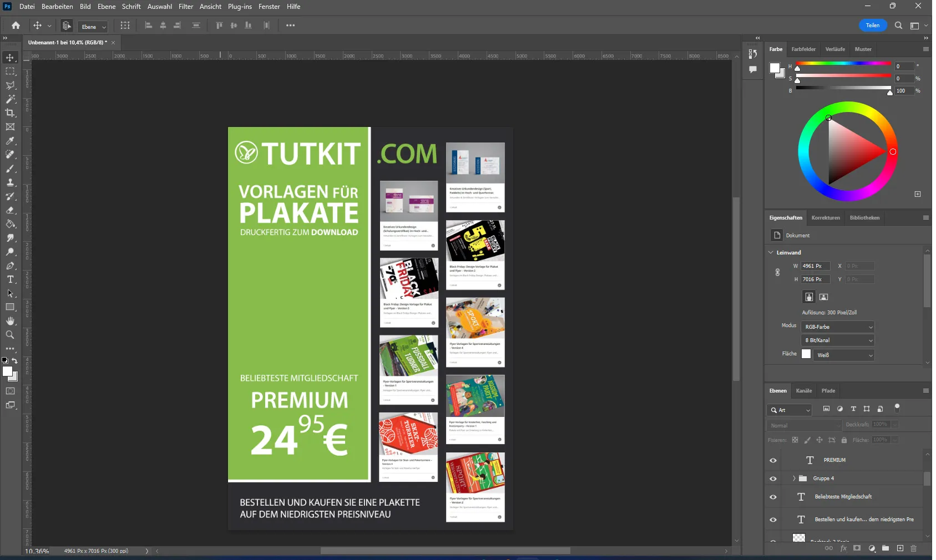
Task: Toggle auto-select layer checkbox in options bar
Action: coord(66,26)
